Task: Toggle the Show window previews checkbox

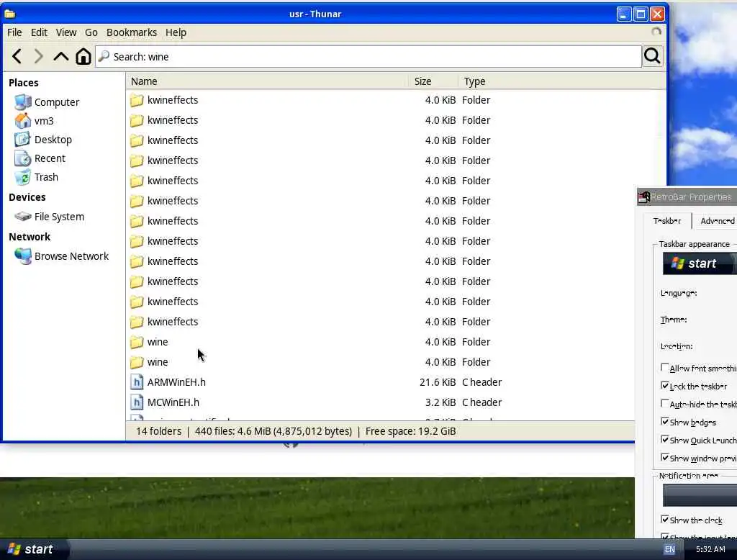Action: pyautogui.click(x=664, y=457)
